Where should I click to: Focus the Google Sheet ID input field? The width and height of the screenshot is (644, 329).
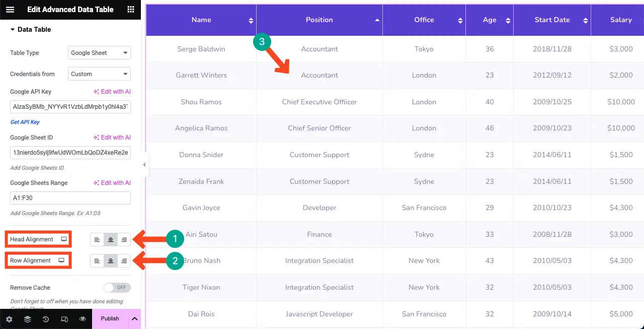(70, 152)
